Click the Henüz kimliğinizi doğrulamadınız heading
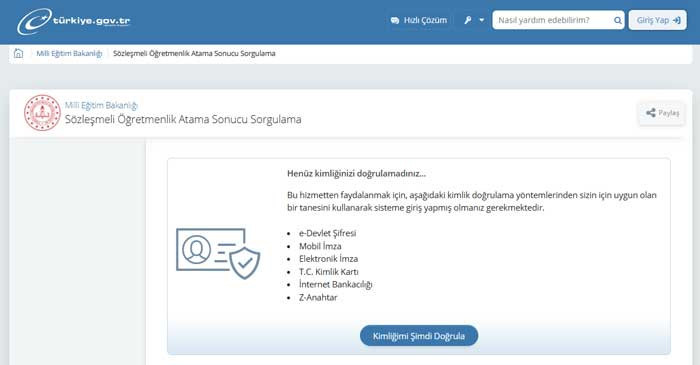The image size is (700, 365). 356,174
